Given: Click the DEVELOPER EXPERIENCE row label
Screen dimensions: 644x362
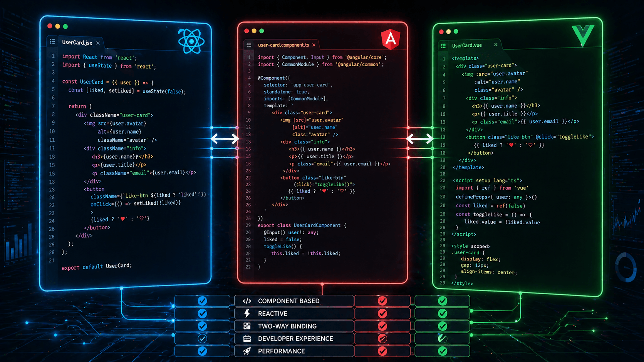Looking at the screenshot, I should [295, 339].
